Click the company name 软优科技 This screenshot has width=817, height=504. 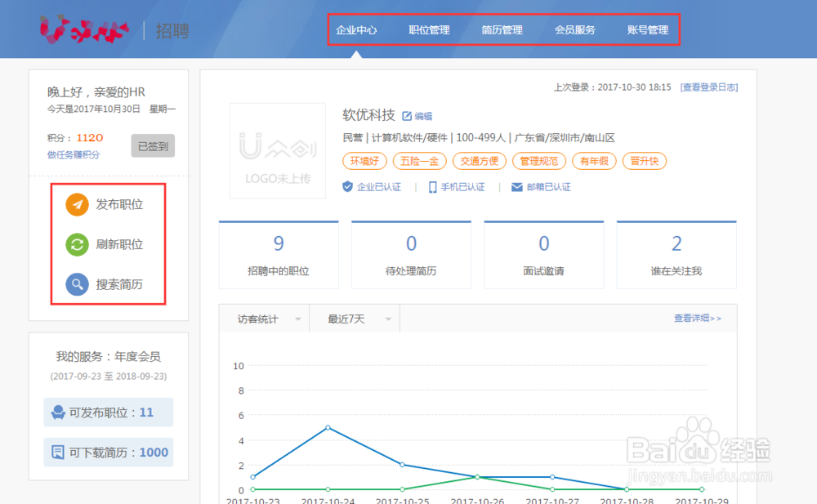click(369, 115)
